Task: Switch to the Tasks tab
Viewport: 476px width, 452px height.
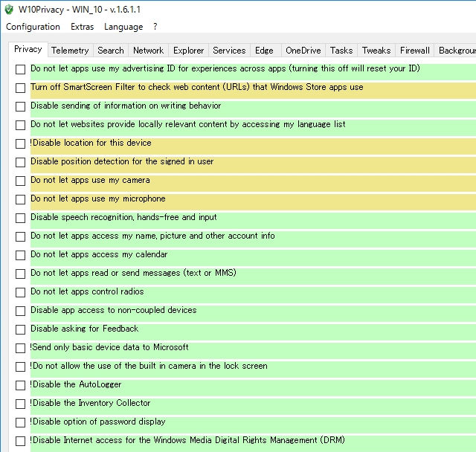Action: point(341,51)
